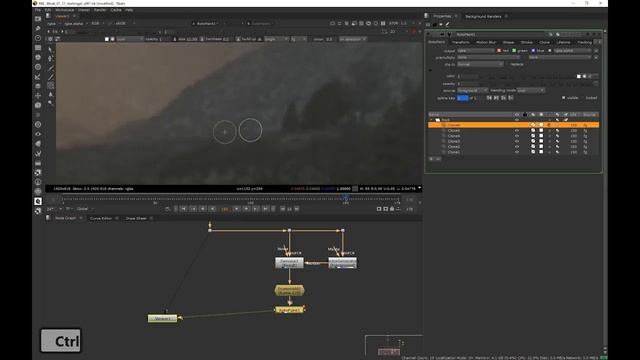Open the Edit menu

48,10
